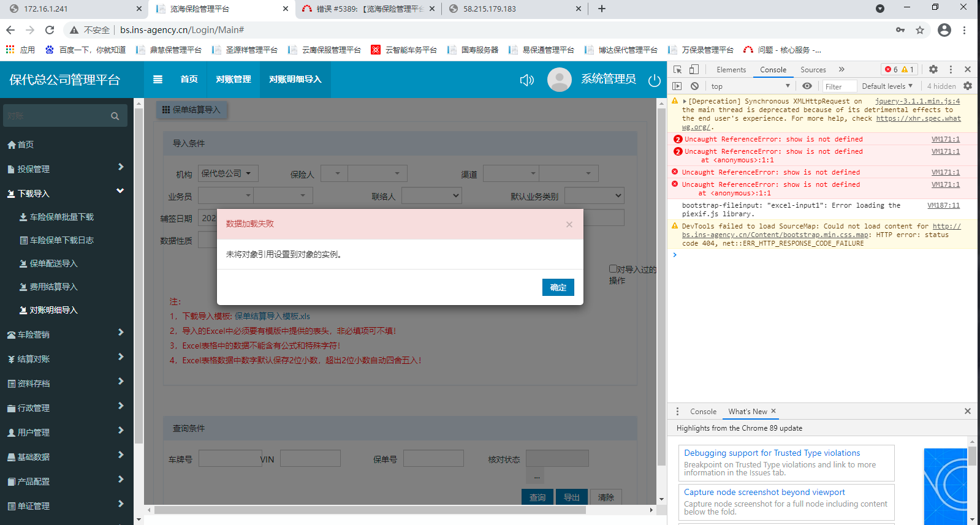This screenshot has width=980, height=525.
Task: Close the DevTools panel
Action: (x=968, y=69)
